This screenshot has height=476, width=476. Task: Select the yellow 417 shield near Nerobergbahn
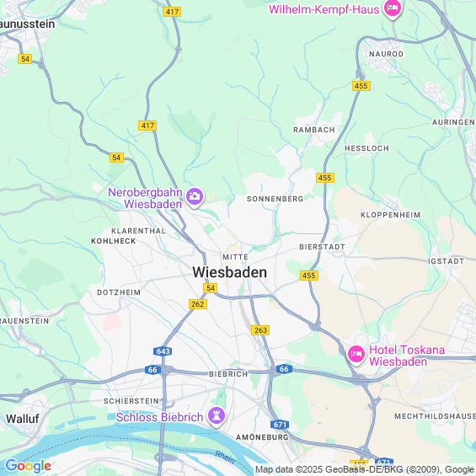(x=147, y=126)
